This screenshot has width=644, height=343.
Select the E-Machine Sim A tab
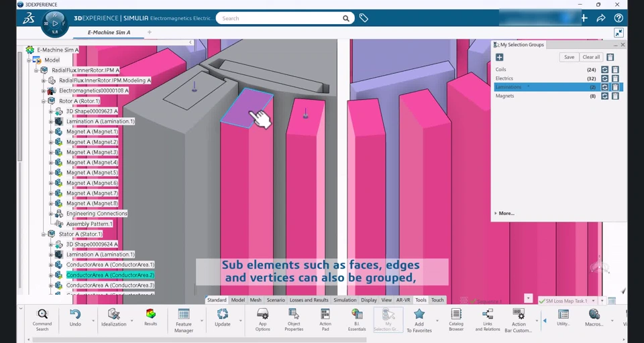(x=109, y=32)
